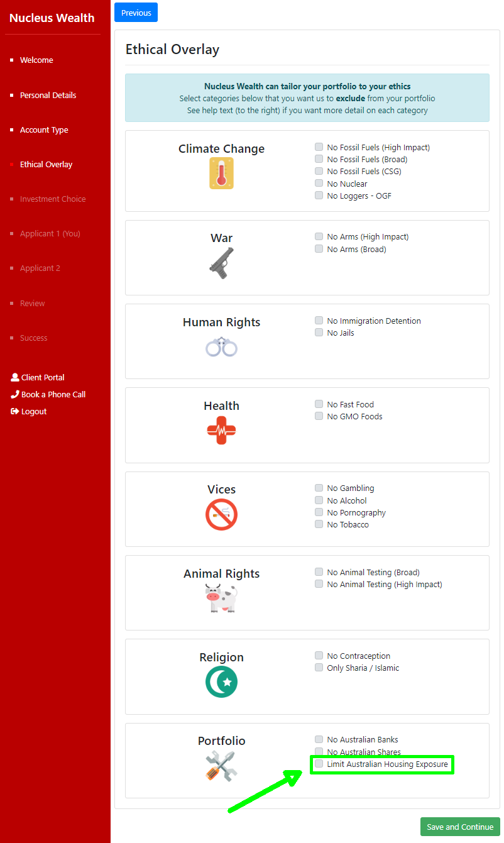Open Personal Details in the sidebar
The width and height of the screenshot is (504, 843).
[48, 95]
